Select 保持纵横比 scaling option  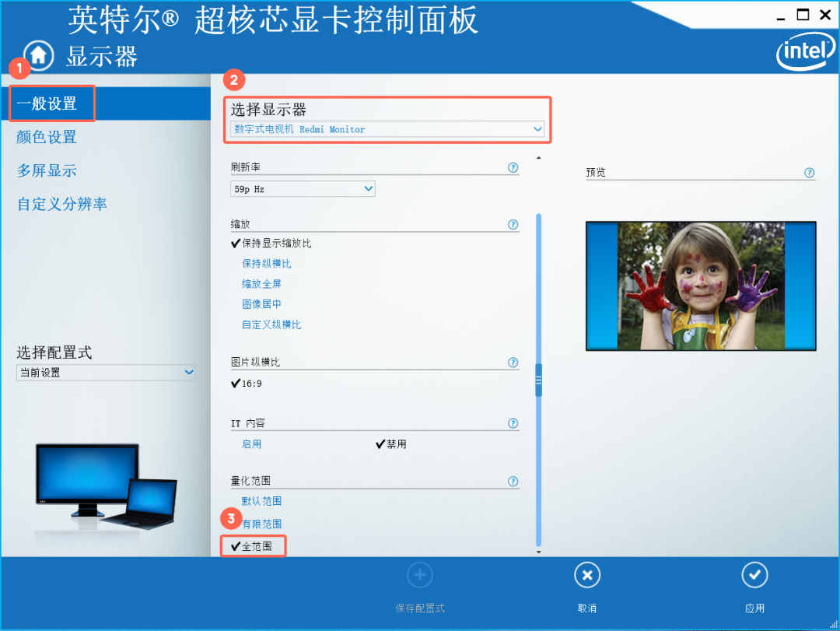[266, 264]
